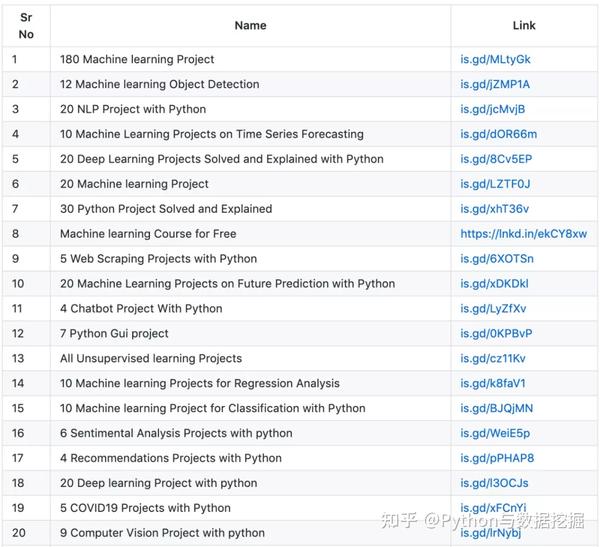Open link is.gd/k8faV1
The image size is (600, 547).
[493, 383]
